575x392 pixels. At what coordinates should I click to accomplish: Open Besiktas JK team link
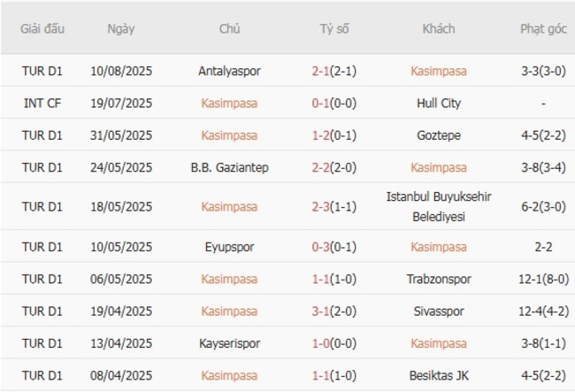click(x=438, y=375)
